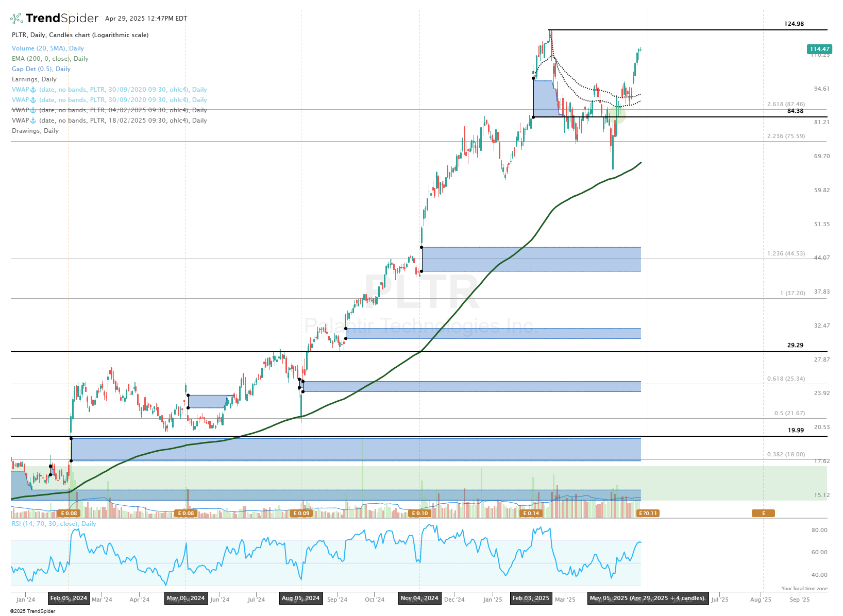Click horizontal level label 84.38
This screenshot has height=616, width=843.
(796, 111)
